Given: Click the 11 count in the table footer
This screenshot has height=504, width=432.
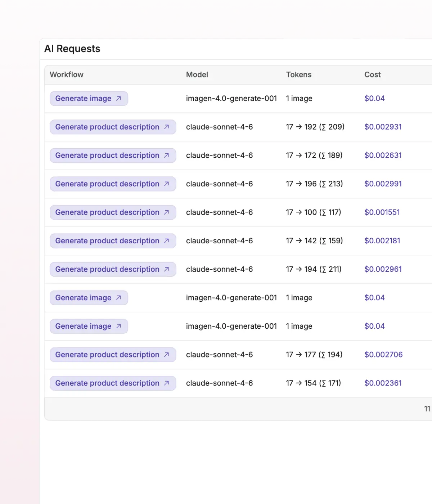Looking at the screenshot, I should click(427, 409).
